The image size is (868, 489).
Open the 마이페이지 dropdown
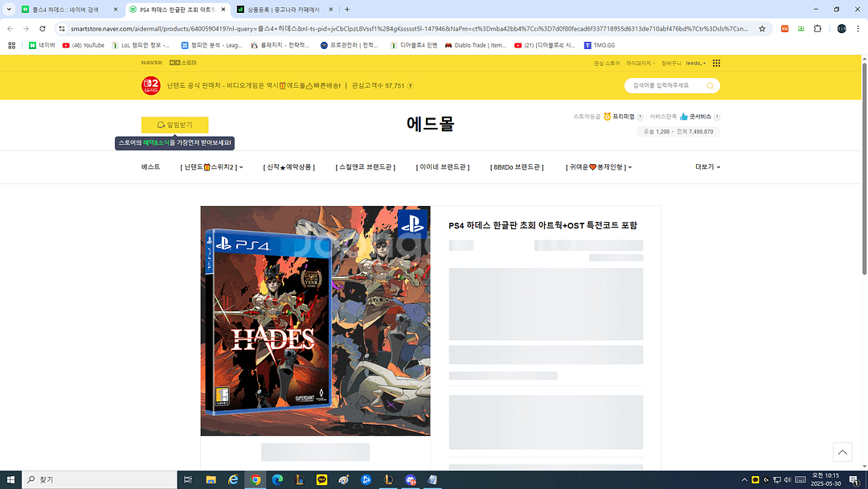(x=641, y=64)
